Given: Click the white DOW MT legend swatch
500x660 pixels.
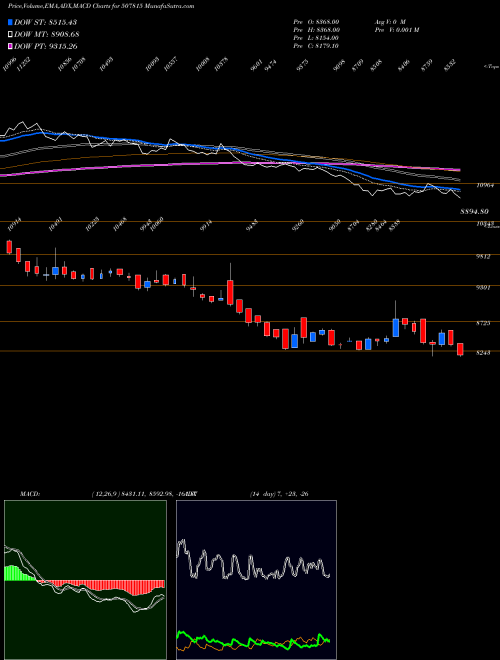Looking at the screenshot, I should point(11,34).
